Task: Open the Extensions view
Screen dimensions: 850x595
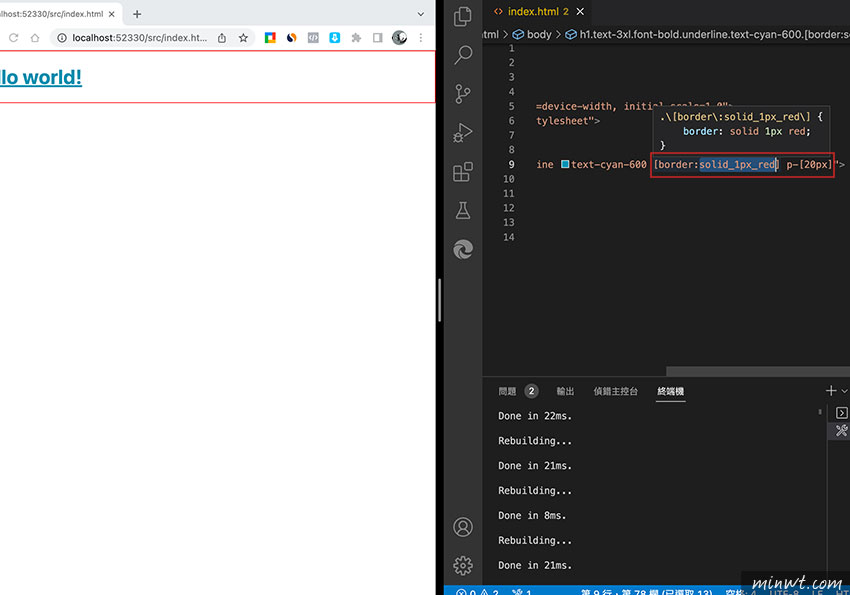Action: click(462, 172)
